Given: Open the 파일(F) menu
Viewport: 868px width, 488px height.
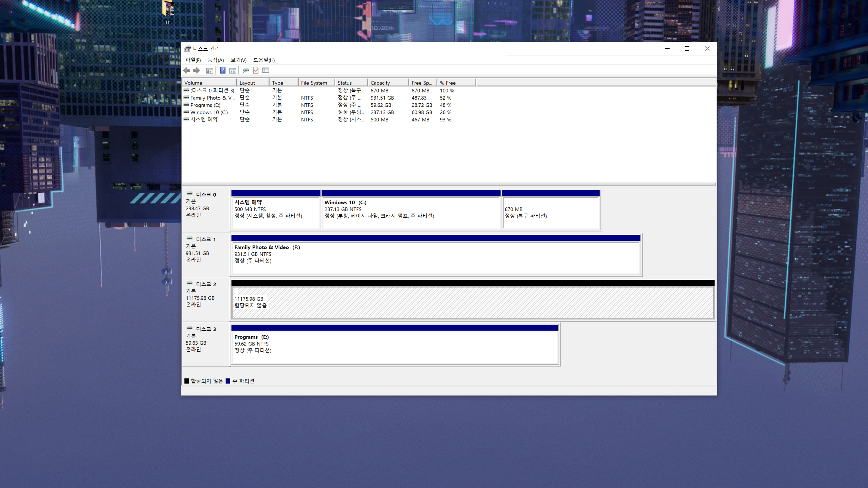Looking at the screenshot, I should tap(193, 60).
